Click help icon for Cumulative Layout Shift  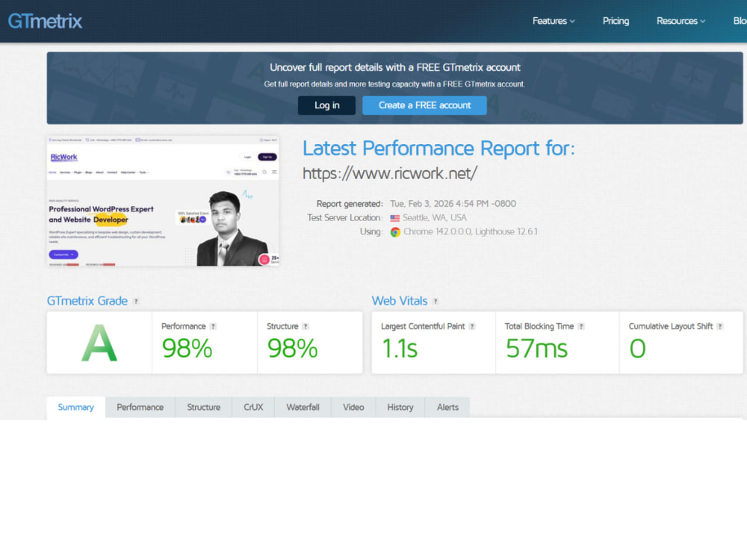(x=720, y=326)
